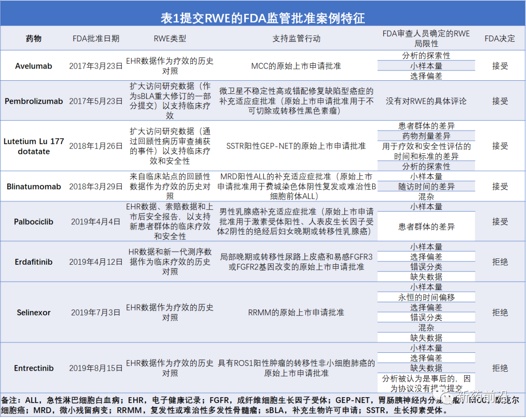Select the cell starting "MRD阳性ALL的补充适应症批准"

point(296,186)
